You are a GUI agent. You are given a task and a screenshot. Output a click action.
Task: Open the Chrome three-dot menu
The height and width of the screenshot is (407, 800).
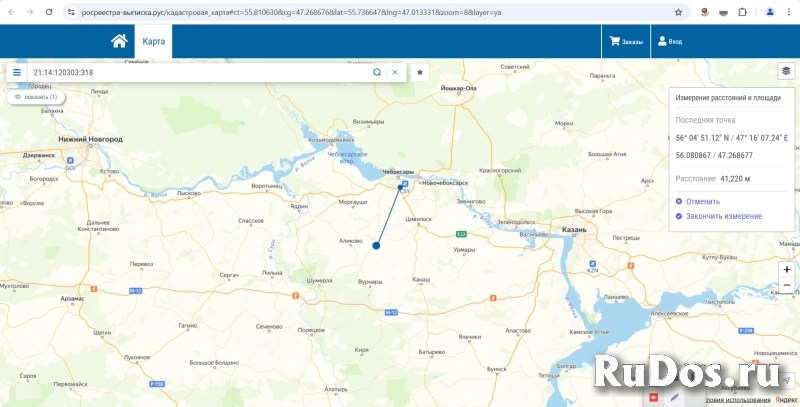[x=789, y=12]
